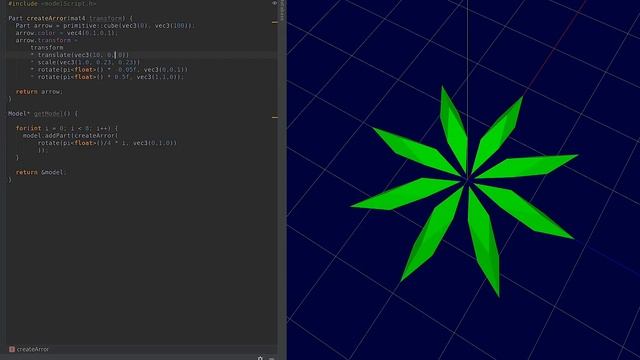Toggle the eye inspection icon at editor top-right

pyautogui.click(x=274, y=3)
